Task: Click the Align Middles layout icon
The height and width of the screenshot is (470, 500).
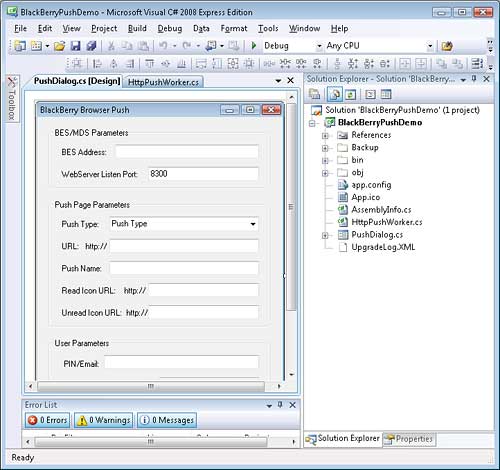Action: click(166, 63)
